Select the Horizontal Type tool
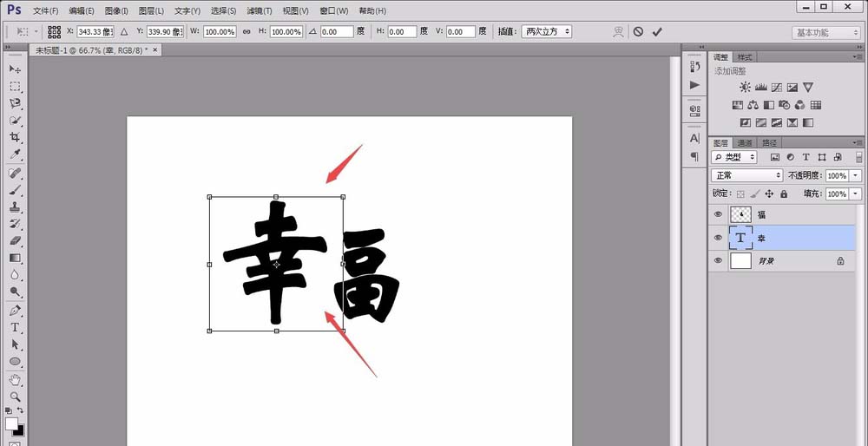868x446 pixels. tap(15, 328)
